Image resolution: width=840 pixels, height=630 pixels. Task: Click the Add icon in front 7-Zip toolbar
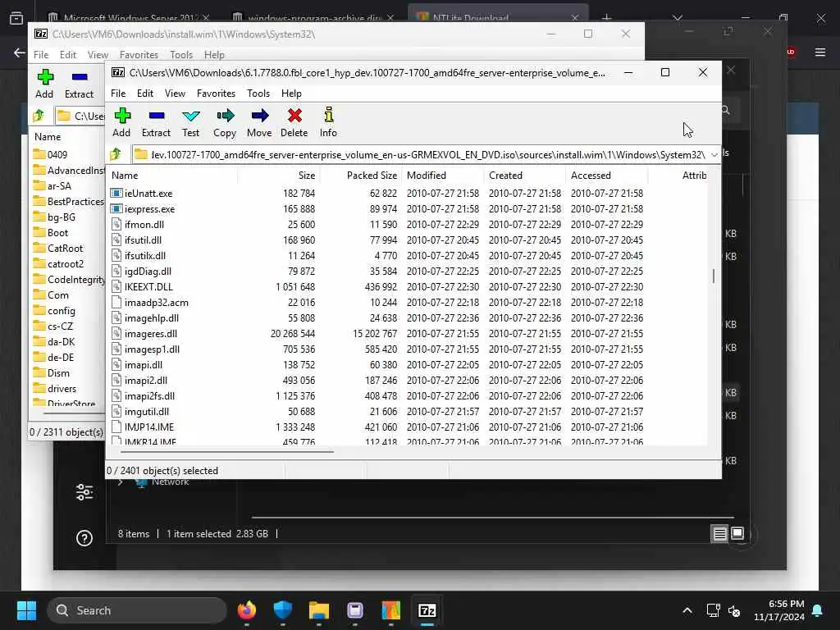(x=122, y=116)
